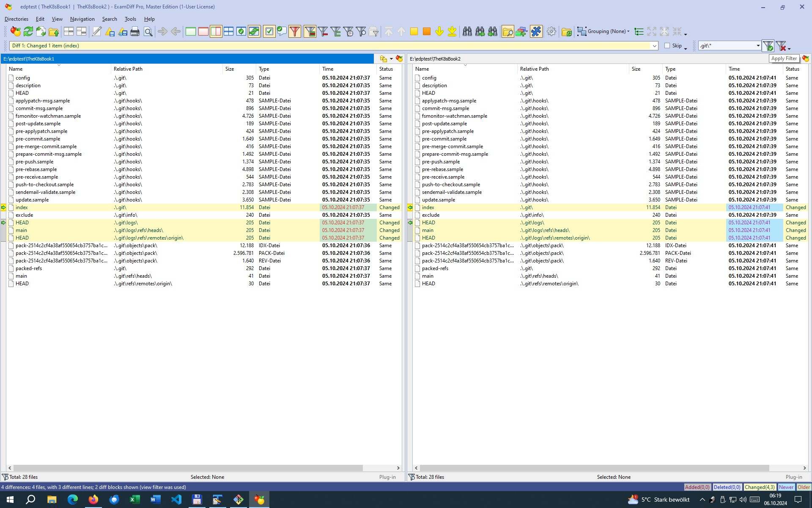The width and height of the screenshot is (812, 508).
Task: Click the Re-compare green arrows toolbar icon
Action: tap(28, 31)
